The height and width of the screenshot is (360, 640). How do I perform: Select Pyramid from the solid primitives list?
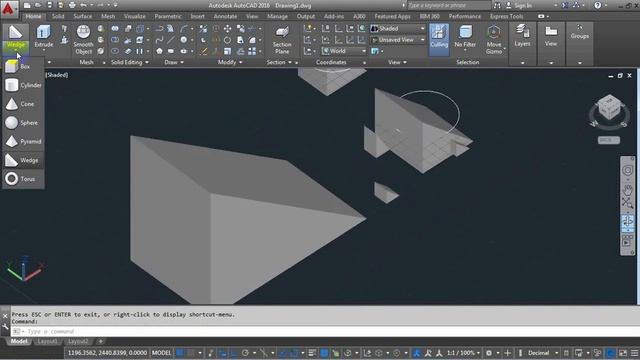(23, 141)
